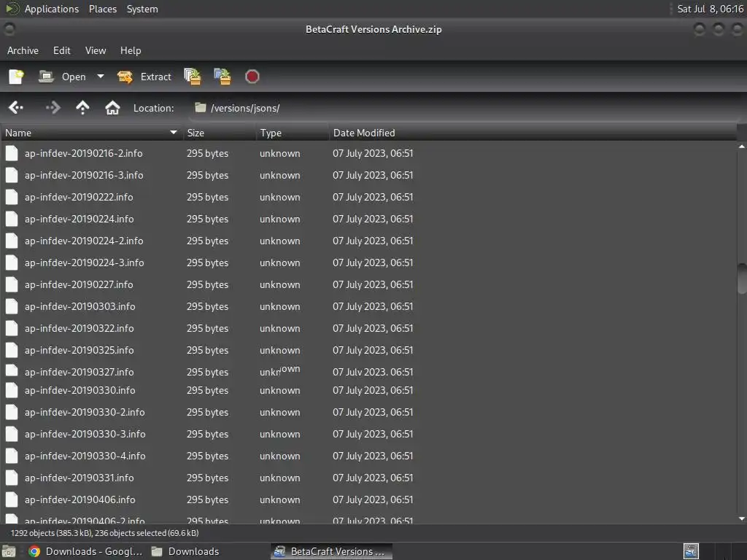
Task: Add files to archive icon
Action: pos(193,77)
